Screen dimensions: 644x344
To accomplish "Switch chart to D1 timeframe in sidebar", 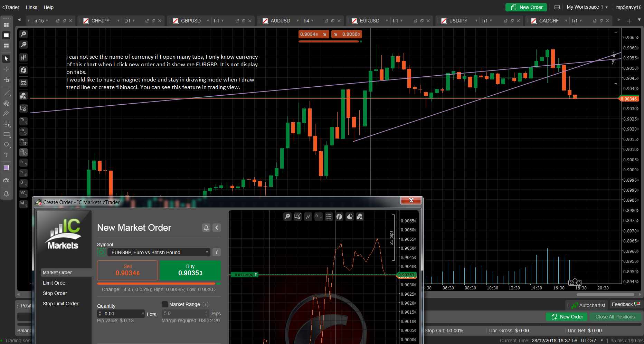I will [x=23, y=183].
